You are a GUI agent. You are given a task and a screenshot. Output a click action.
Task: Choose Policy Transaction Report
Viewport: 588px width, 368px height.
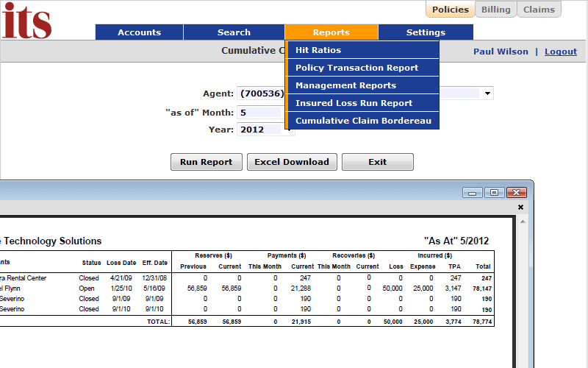362,68
